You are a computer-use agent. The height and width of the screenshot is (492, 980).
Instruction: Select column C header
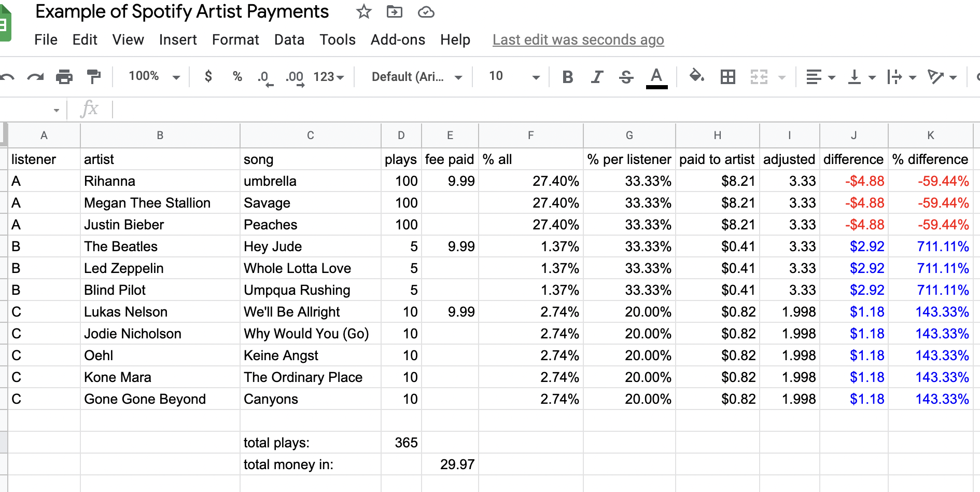coord(311,135)
